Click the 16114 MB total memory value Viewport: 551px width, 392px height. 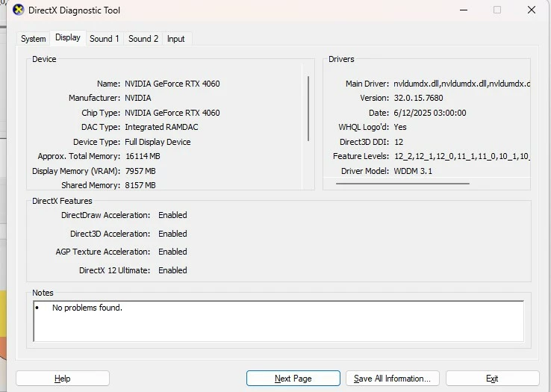coord(143,156)
